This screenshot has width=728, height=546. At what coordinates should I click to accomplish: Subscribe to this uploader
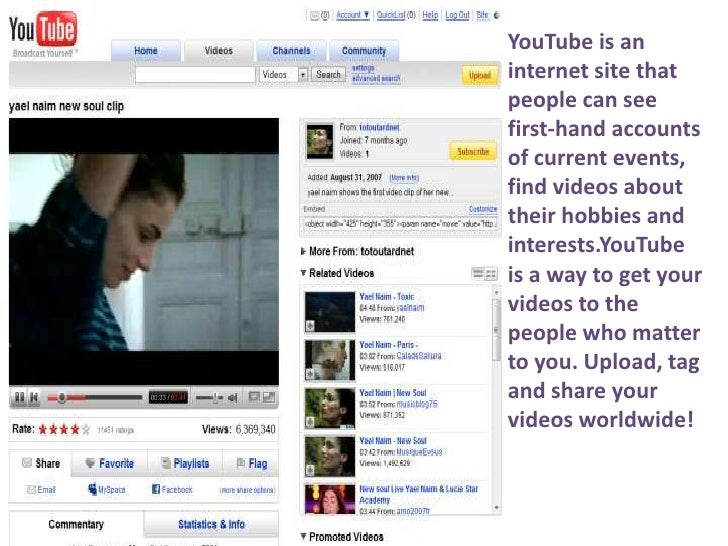(473, 151)
